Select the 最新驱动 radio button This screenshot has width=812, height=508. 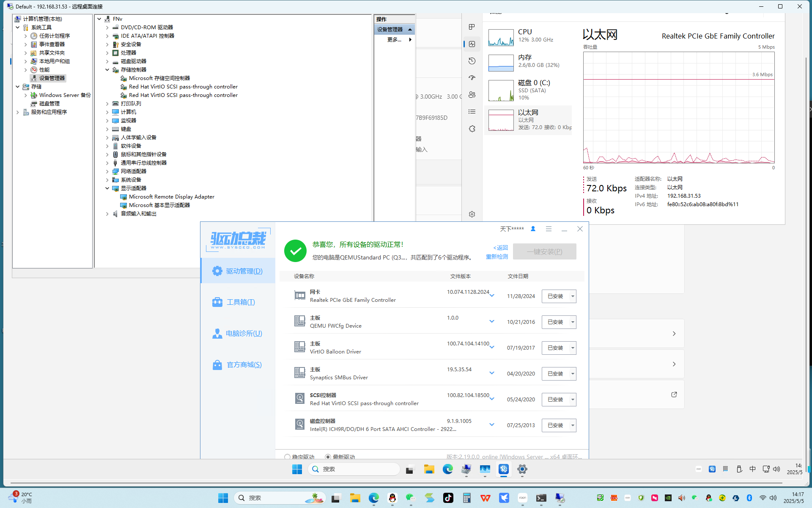(x=328, y=457)
